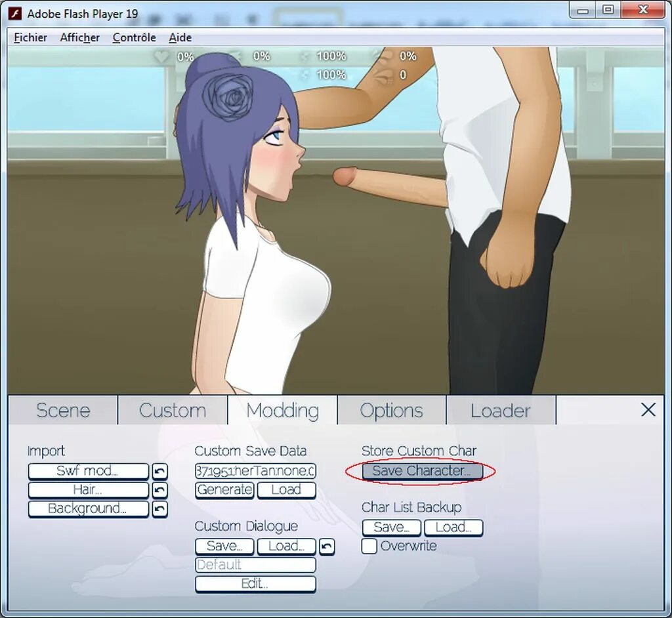Minimize the Flash Player window
672x618 pixels.
583,10
